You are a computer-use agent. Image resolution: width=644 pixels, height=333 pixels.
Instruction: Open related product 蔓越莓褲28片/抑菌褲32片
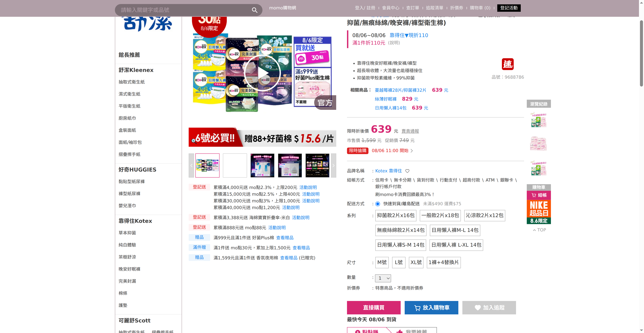tap(400, 90)
